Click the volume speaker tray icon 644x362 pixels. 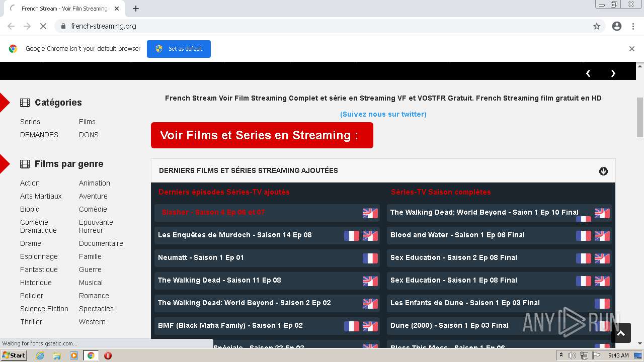572,355
